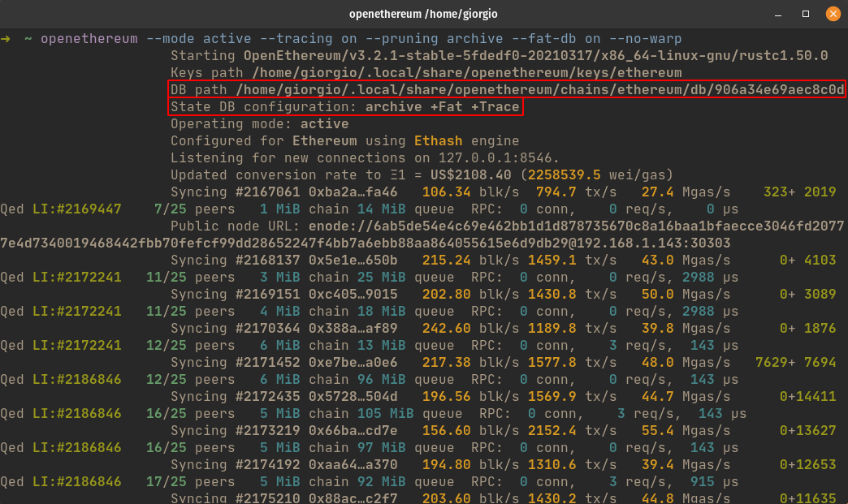Click the 'LI:#2169447' label
848x504 pixels.
point(77,209)
